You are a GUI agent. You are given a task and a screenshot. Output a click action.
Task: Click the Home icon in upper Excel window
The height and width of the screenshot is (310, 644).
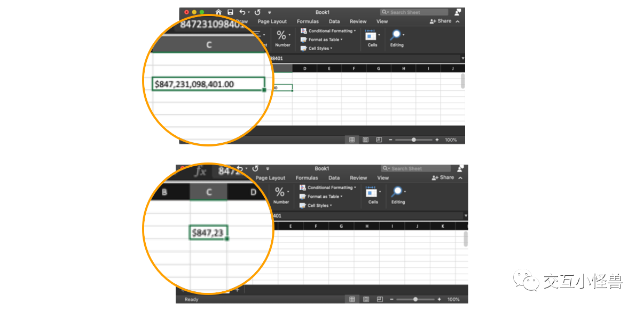(x=218, y=12)
